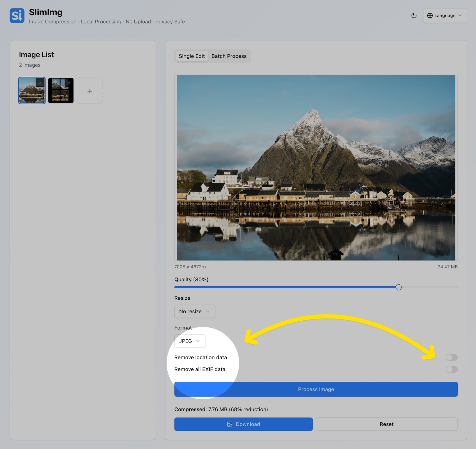Toggle dark mode with the moon icon

tap(414, 16)
